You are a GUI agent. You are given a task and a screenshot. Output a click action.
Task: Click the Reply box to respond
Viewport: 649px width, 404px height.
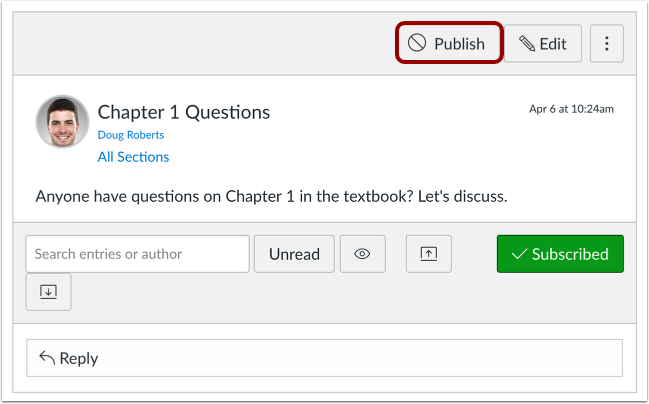click(x=324, y=357)
